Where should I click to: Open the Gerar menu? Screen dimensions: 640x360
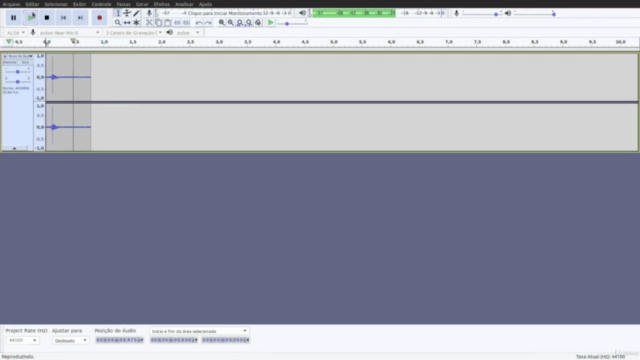[x=142, y=4]
